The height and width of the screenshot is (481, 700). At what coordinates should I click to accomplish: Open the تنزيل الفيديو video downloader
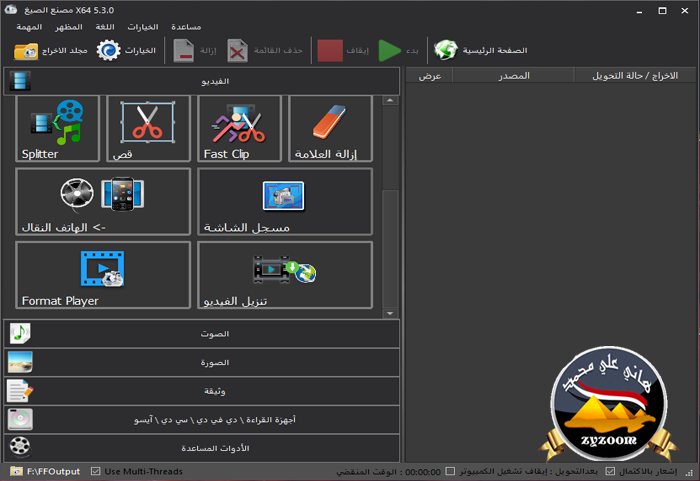coord(285,275)
